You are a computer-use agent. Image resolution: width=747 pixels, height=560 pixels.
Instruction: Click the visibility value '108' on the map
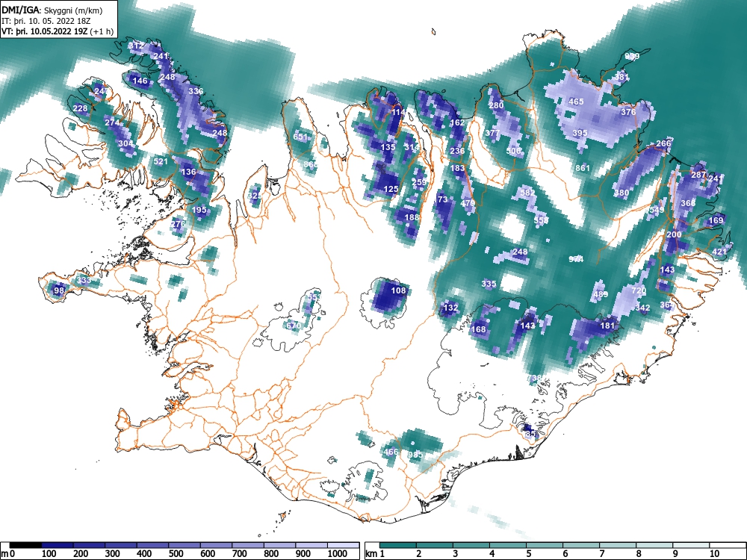click(x=398, y=290)
